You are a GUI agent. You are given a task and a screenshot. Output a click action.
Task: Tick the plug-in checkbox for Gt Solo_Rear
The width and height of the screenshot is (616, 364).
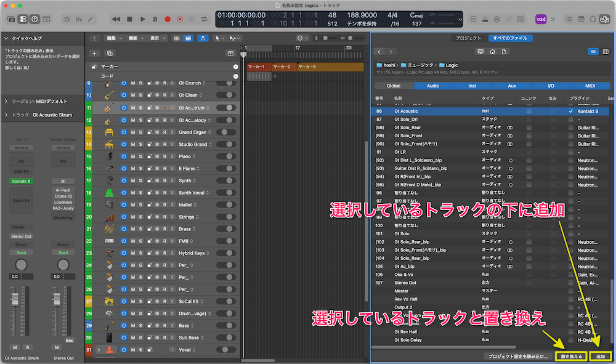(571, 127)
